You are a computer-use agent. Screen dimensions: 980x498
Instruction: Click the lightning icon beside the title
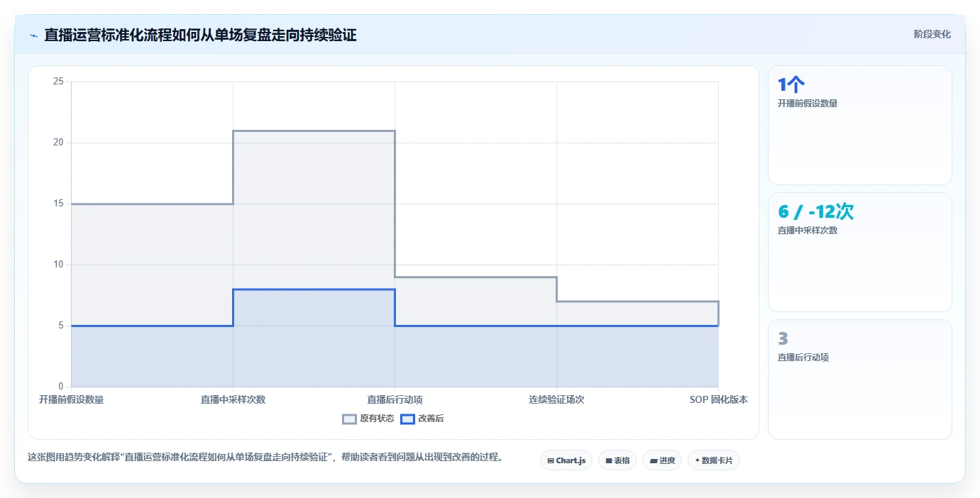click(x=33, y=35)
